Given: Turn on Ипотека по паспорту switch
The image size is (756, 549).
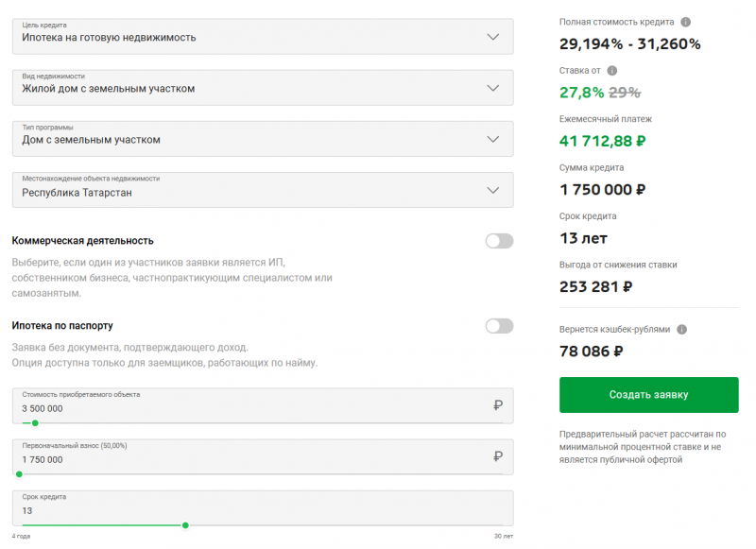Looking at the screenshot, I should [x=499, y=326].
